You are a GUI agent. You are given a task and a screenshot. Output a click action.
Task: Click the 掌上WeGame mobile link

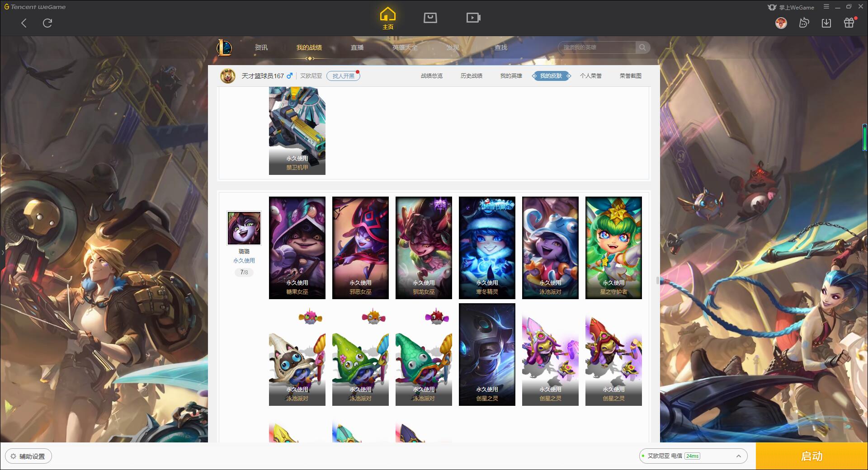(x=791, y=7)
